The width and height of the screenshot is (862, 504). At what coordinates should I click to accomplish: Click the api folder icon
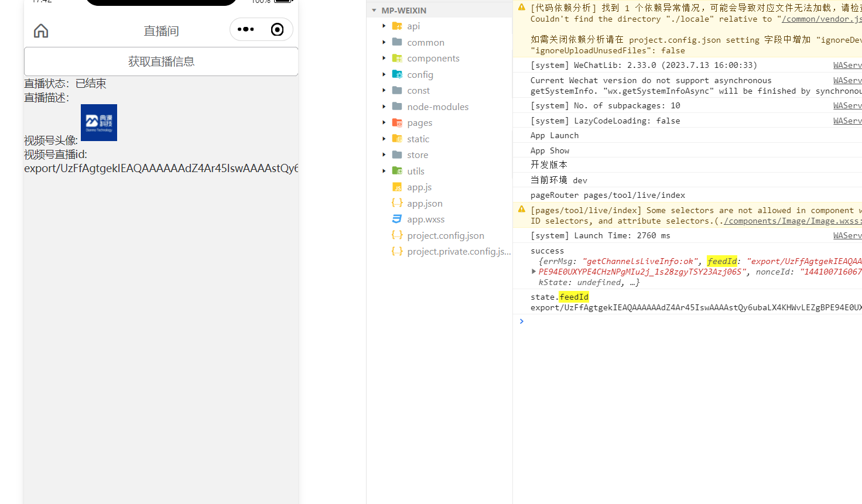[397, 26]
